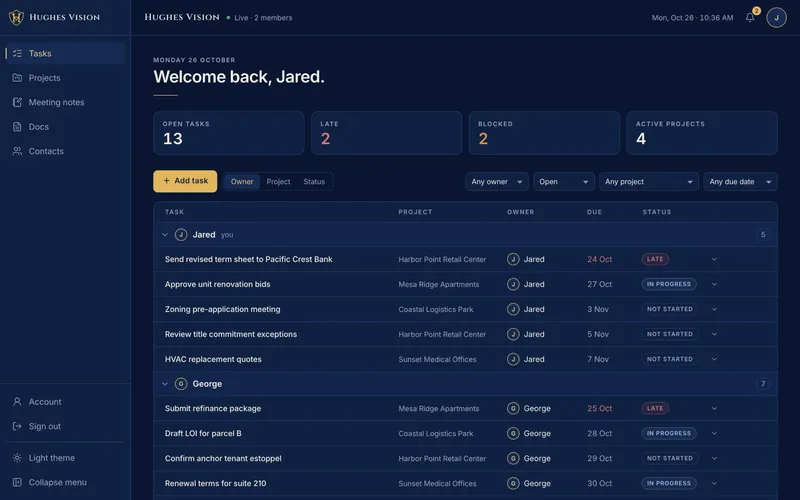Open the Open status filter dropdown
800x500 pixels.
click(x=563, y=182)
